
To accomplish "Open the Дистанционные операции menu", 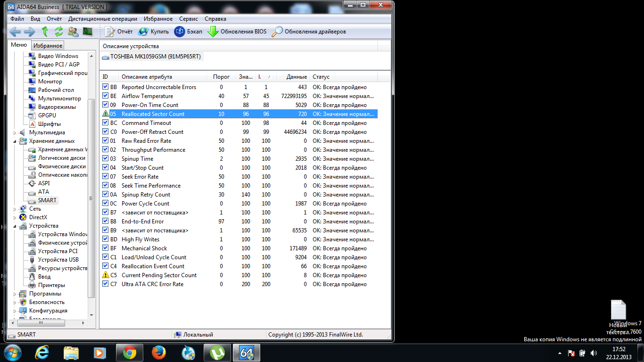I will coord(103,19).
